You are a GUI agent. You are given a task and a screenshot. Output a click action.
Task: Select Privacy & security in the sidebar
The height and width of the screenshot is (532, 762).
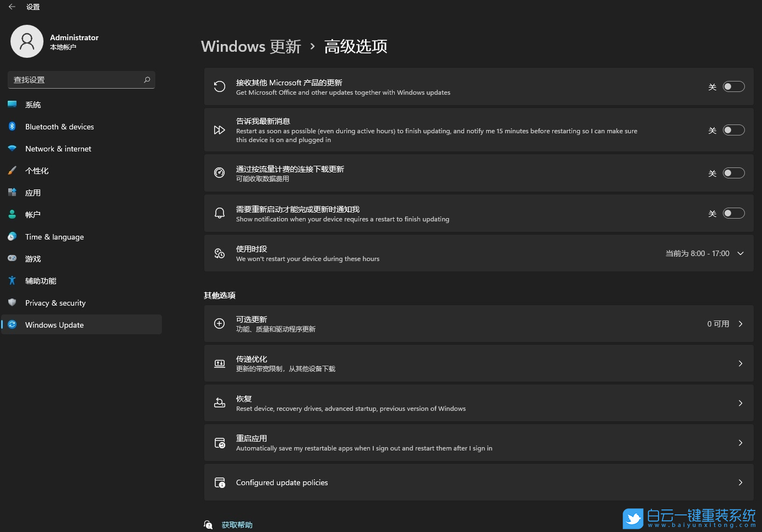55,302
